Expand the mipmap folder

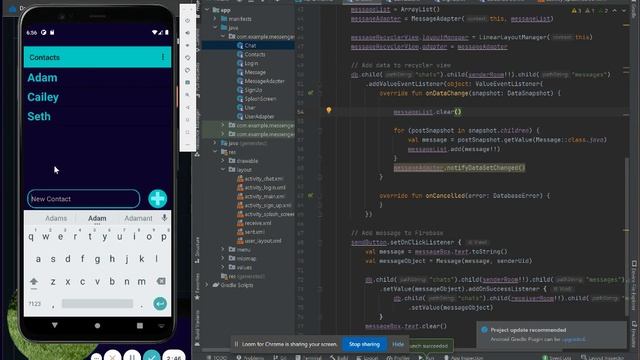pyautogui.click(x=223, y=258)
